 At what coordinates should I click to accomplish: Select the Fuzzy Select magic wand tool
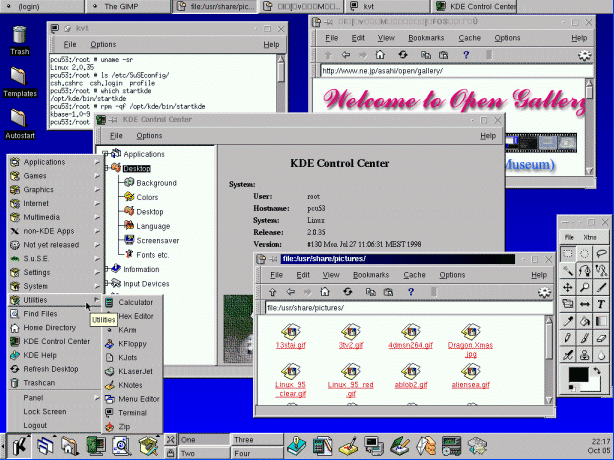tap(568, 271)
